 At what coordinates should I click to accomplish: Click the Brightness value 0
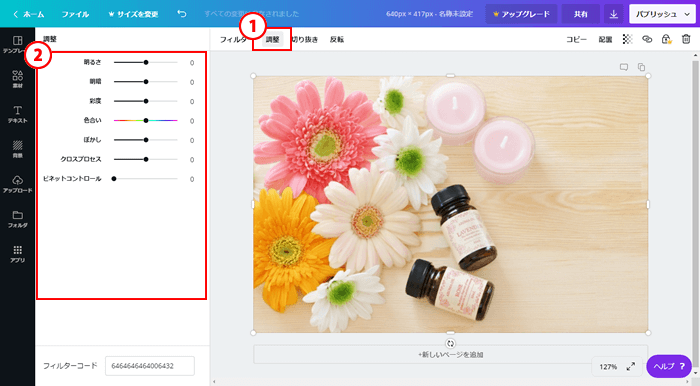pos(192,63)
